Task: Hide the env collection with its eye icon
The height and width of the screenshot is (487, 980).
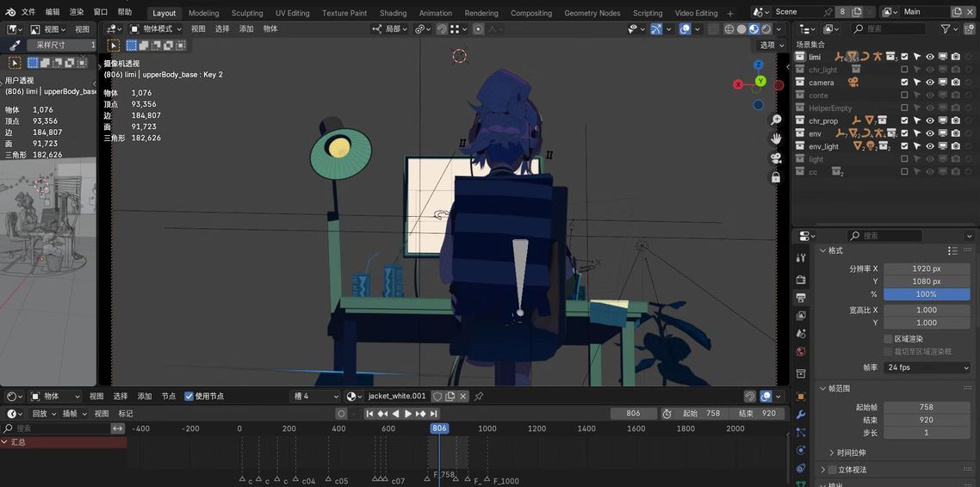Action: coord(930,133)
